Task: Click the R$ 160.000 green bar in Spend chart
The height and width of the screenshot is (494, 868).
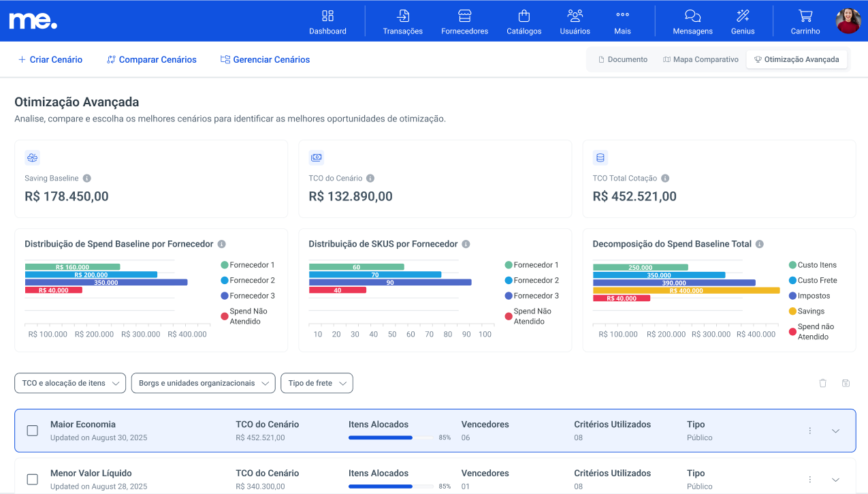Action: [72, 267]
